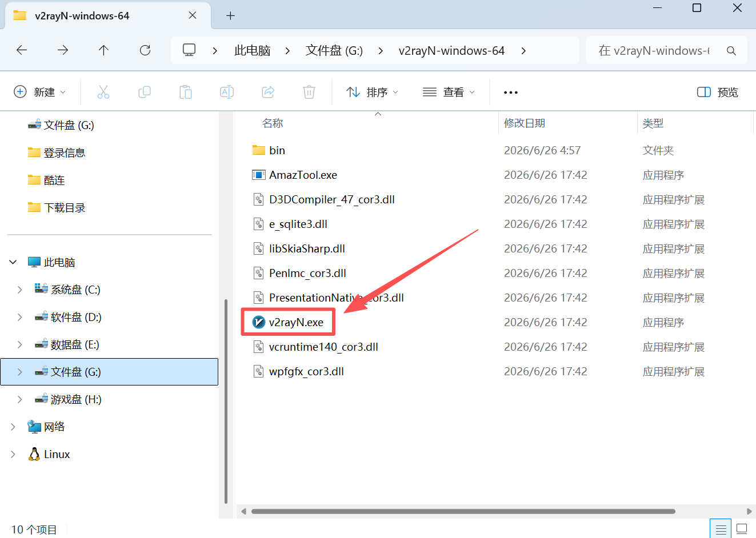Sort by 修改日期 column header
This screenshot has height=538, width=756.
pyautogui.click(x=524, y=123)
